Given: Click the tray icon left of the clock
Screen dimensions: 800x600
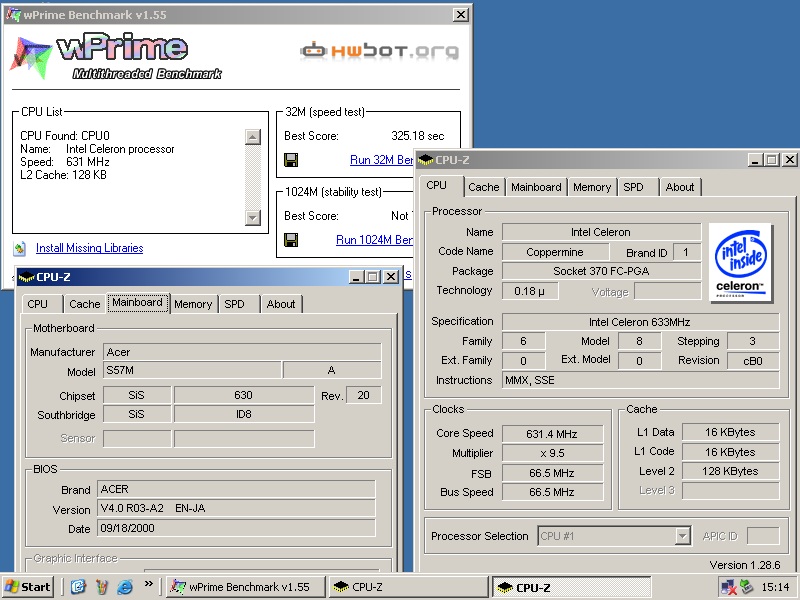Looking at the screenshot, I should (746, 587).
